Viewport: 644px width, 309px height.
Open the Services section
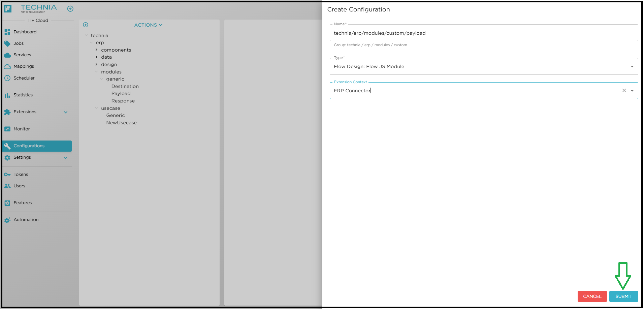click(x=7, y=55)
